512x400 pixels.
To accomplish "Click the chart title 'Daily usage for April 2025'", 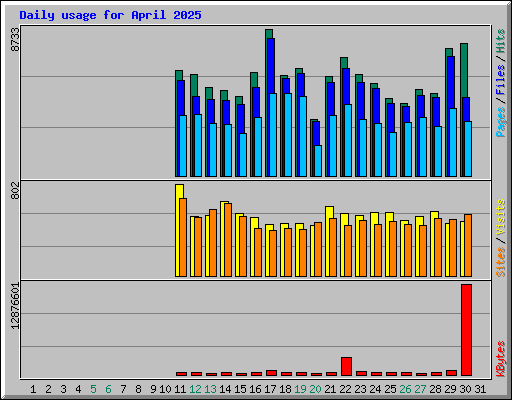I will point(110,15).
